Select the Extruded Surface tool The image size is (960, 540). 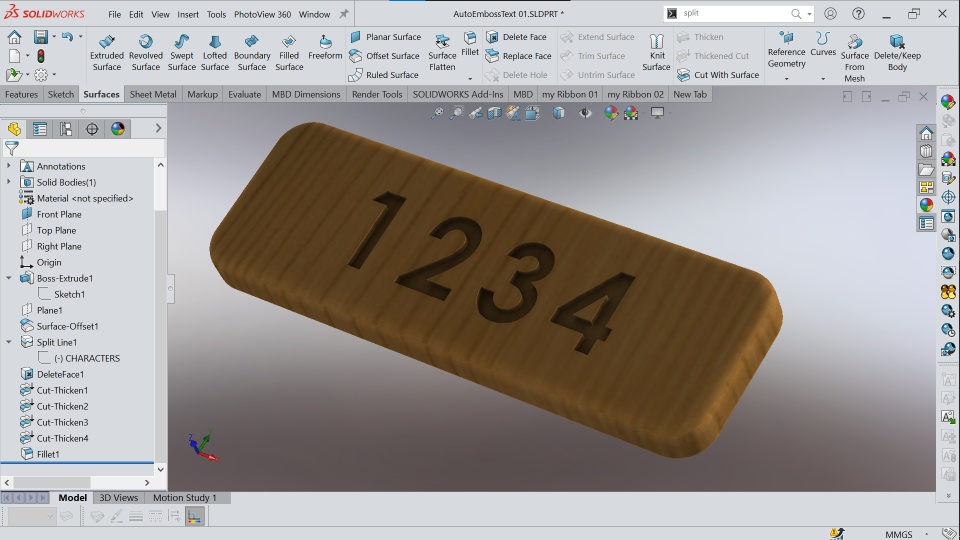tap(107, 53)
